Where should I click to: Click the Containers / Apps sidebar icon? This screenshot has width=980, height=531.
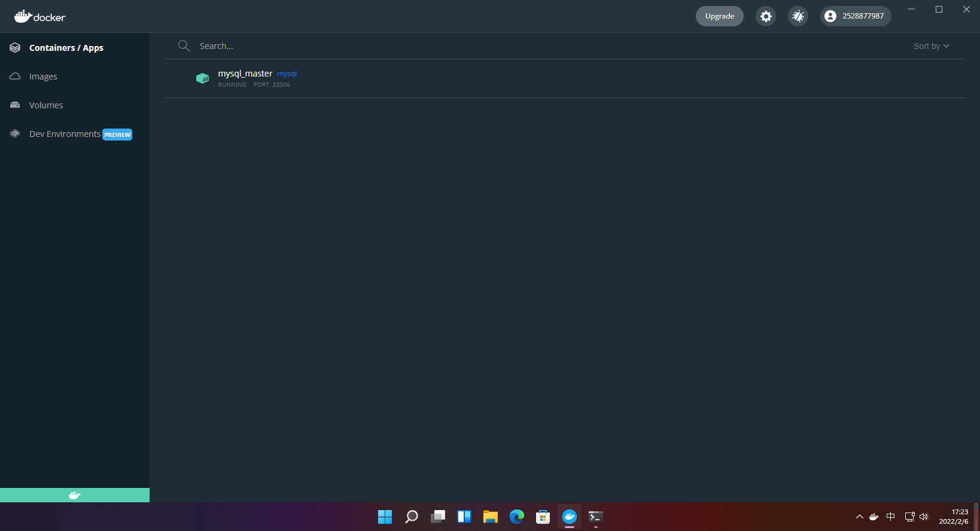pos(15,48)
